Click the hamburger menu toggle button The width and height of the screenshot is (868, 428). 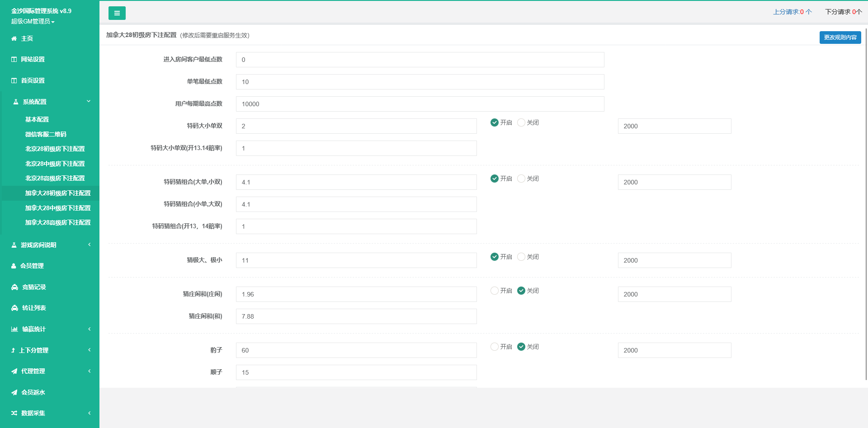[117, 13]
